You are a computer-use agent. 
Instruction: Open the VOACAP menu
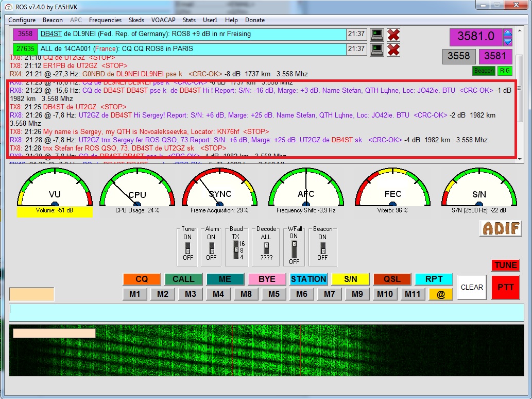[164, 20]
